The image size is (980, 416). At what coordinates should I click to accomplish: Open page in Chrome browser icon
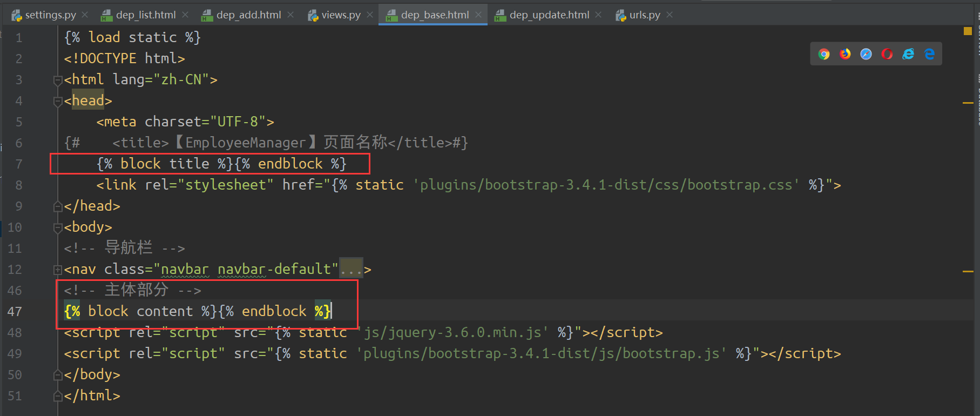[824, 54]
